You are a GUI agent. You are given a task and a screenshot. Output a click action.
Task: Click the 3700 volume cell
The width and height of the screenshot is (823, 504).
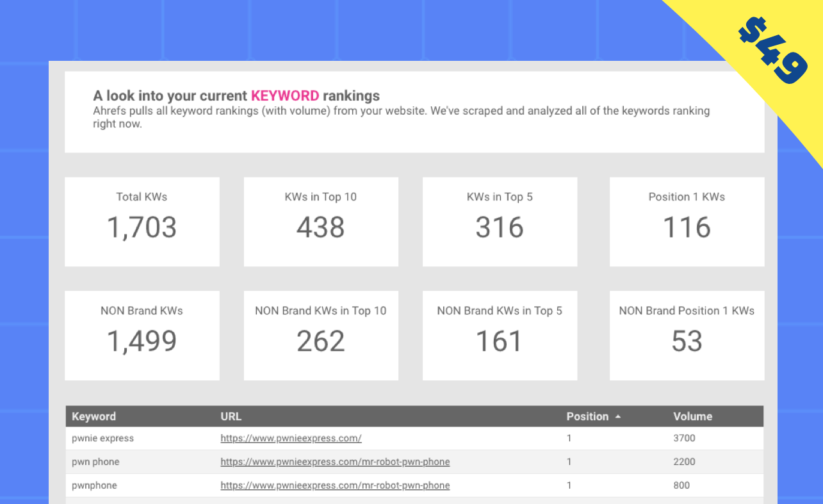pos(684,439)
